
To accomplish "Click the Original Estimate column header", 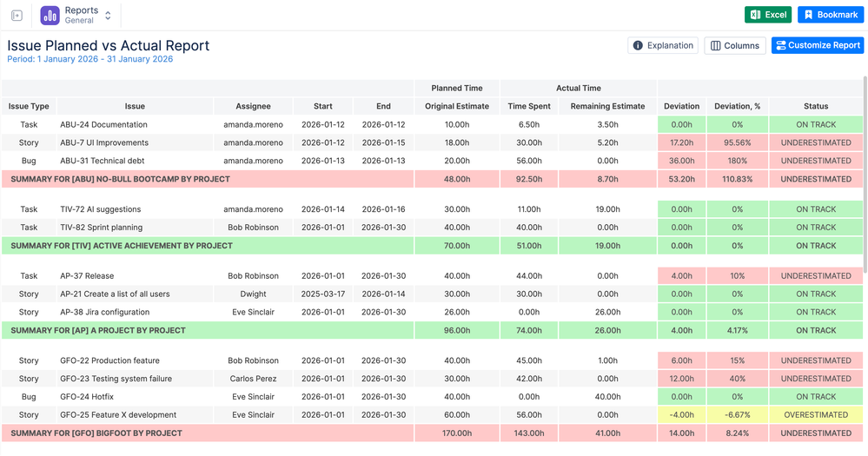I will tap(457, 106).
